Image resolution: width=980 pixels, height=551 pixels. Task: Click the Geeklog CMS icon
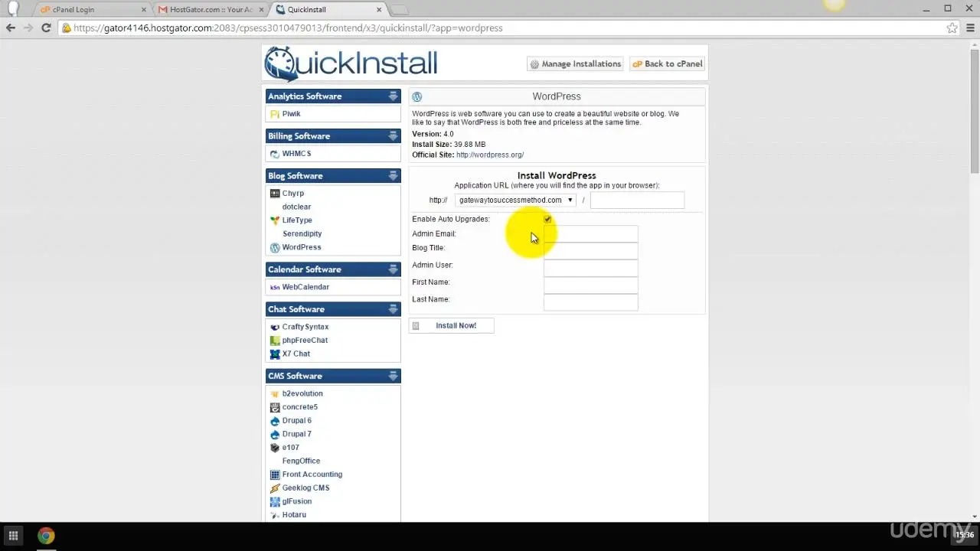[x=275, y=488]
